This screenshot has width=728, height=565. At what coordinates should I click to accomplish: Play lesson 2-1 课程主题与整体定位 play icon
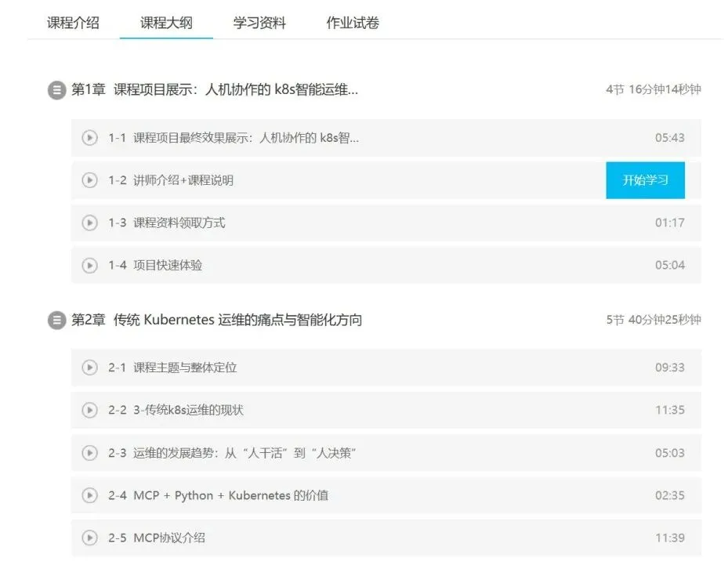tap(89, 368)
